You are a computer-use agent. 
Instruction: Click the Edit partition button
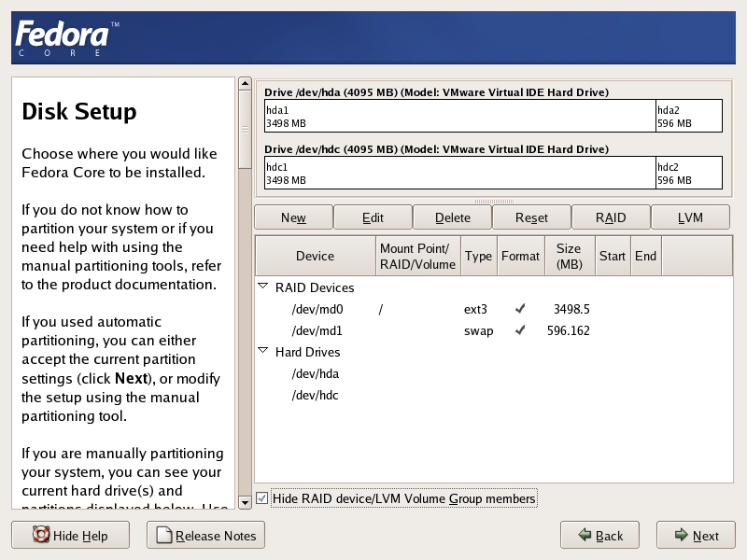coord(373,217)
